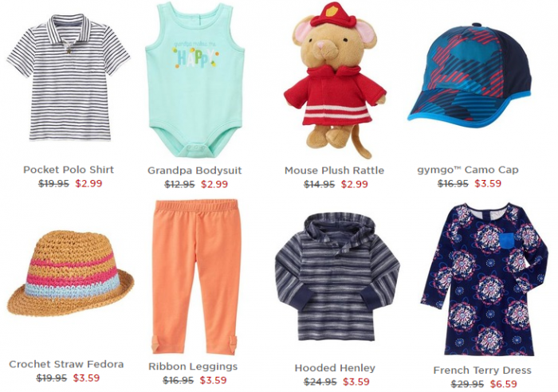Follow the Mouse Plush Rattle title link
558x392 pixels.
coord(335,171)
